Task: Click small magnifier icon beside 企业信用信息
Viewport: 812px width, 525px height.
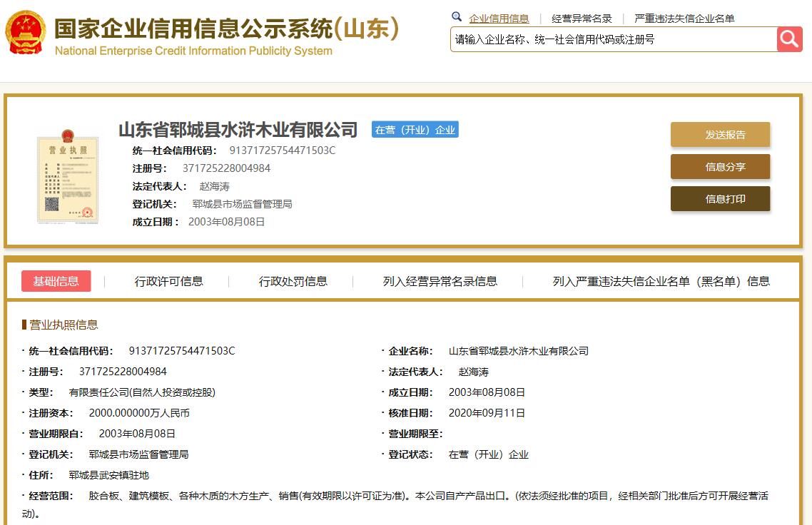Action: click(x=457, y=18)
